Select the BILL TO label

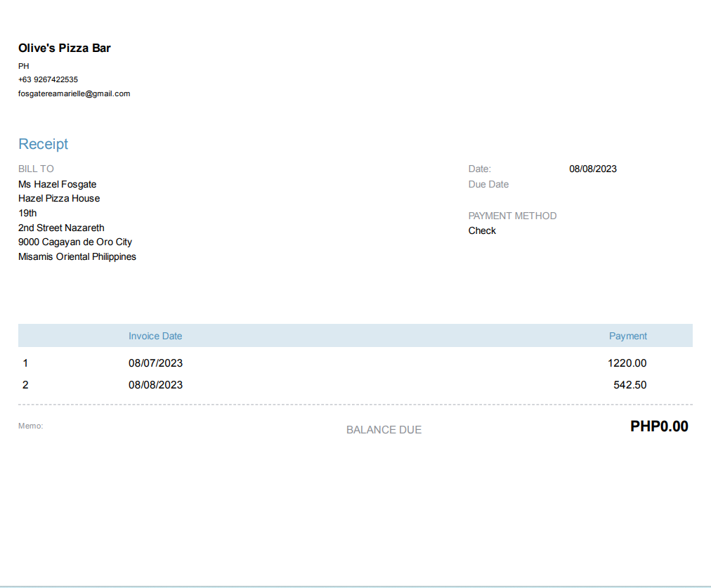click(36, 169)
